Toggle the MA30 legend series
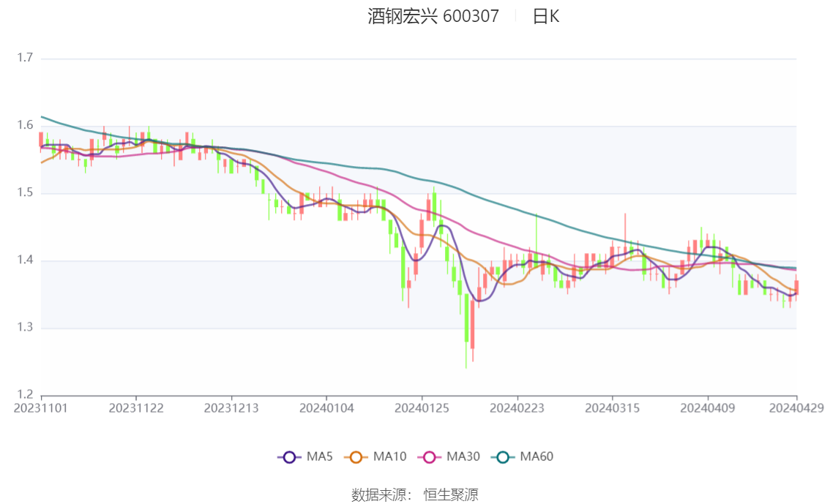This screenshot has height=504, width=830. pos(449,456)
